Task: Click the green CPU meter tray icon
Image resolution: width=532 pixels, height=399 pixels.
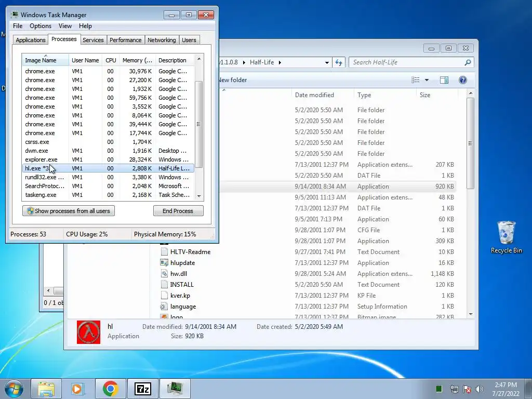Action: pos(438,389)
